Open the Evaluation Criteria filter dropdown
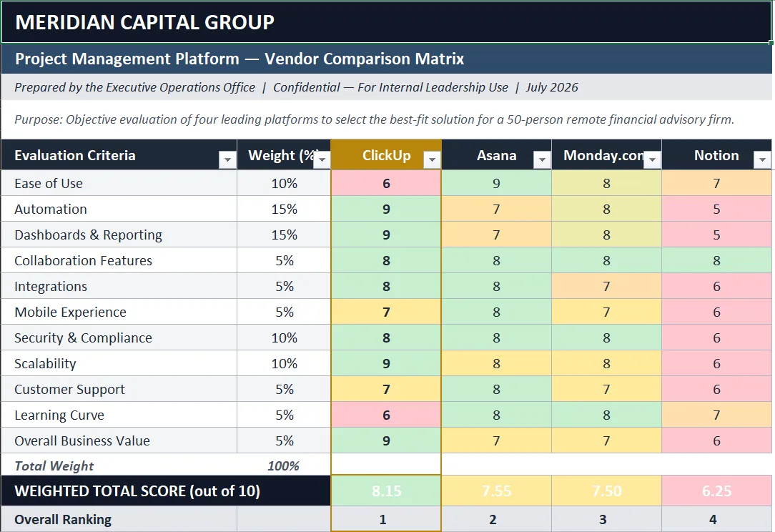Viewport: 775px width, 532px height. pyautogui.click(x=227, y=159)
